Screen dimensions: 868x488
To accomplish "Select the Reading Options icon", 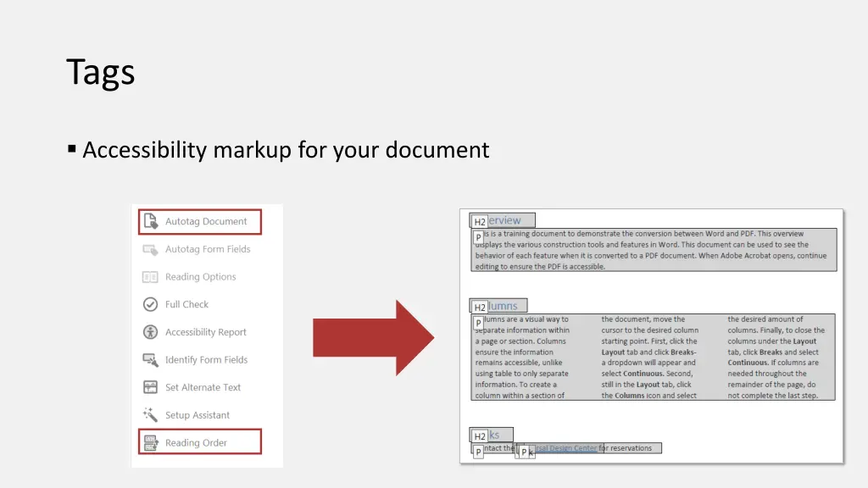I will 150,277.
